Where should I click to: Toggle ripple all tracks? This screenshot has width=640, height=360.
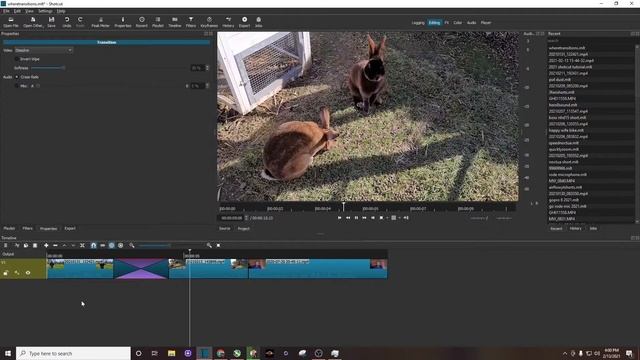pyautogui.click(x=120, y=245)
